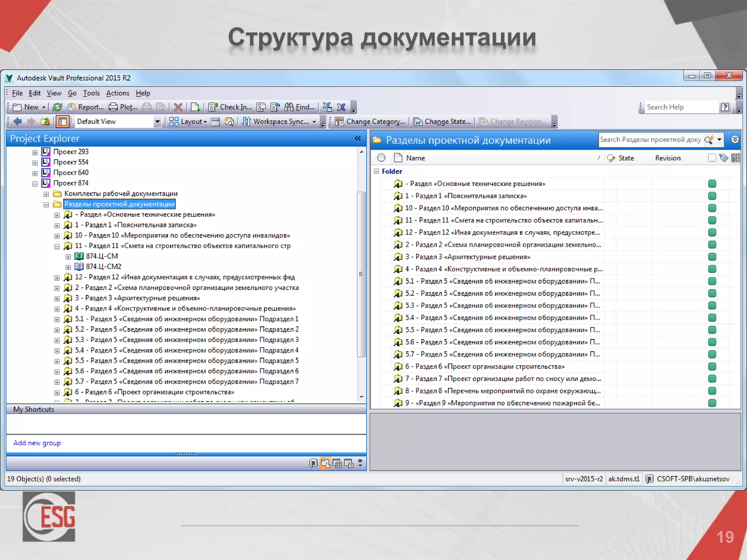
Task: Click the preview pane details grid icon
Action: pos(736,158)
